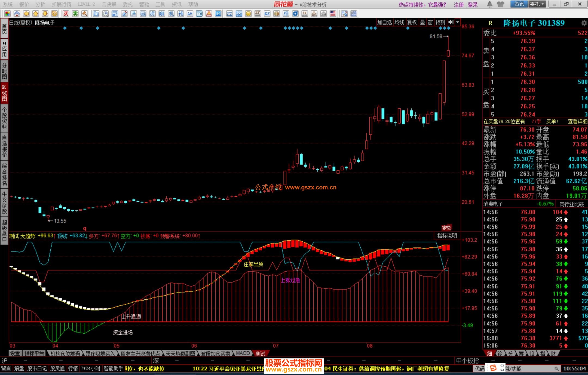
Task: Toggle 均线 moving averages on chart
Action: 399,22
